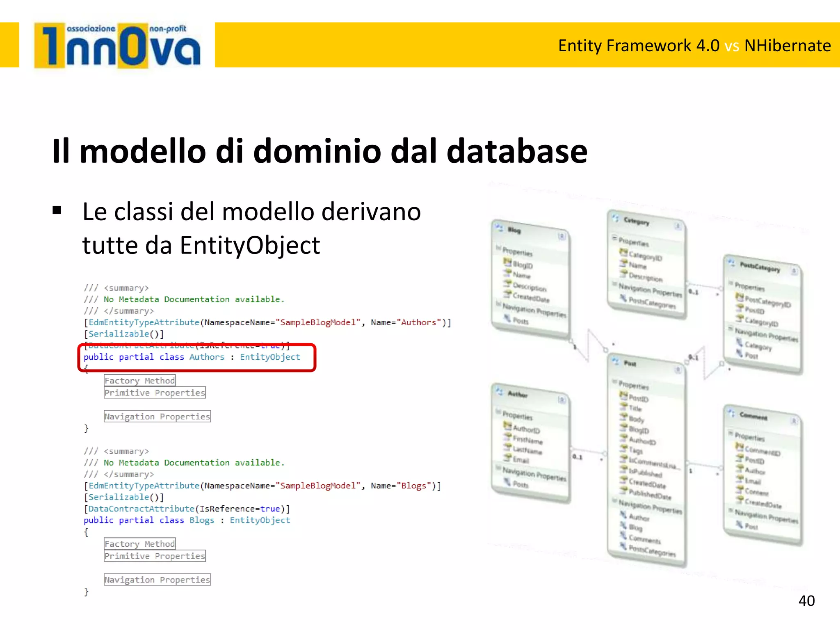This screenshot has width=840, height=630.
Task: Click the property icon next to Title in Post
Action: click(x=623, y=406)
